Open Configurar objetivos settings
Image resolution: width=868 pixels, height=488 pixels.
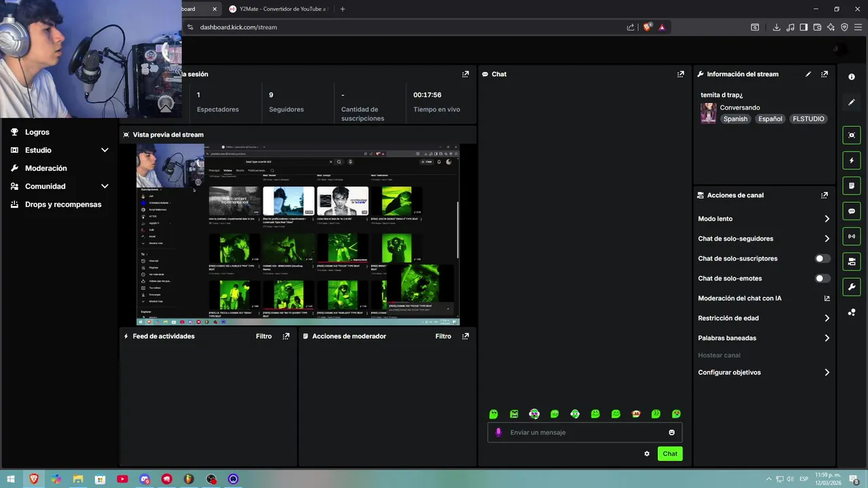(x=764, y=372)
